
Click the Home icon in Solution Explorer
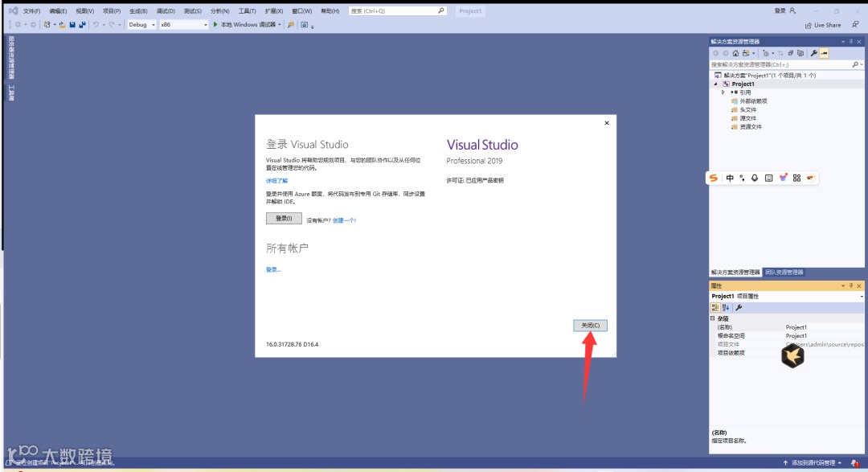click(735, 53)
